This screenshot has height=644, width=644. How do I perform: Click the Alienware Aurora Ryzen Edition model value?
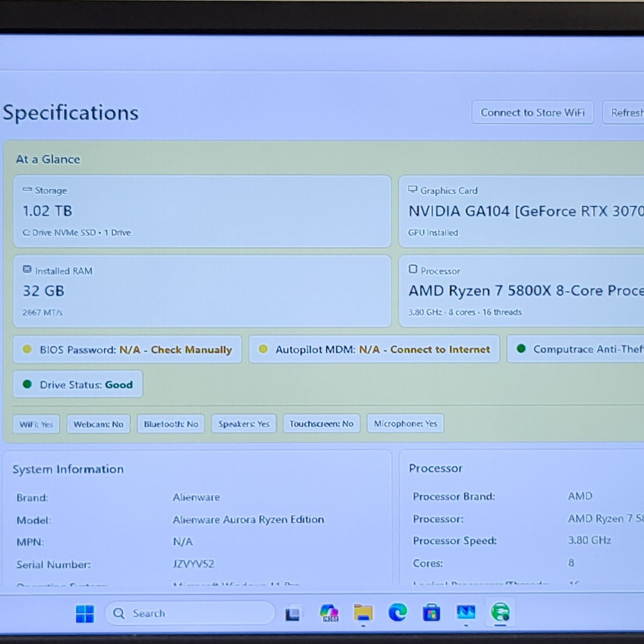[x=248, y=519]
